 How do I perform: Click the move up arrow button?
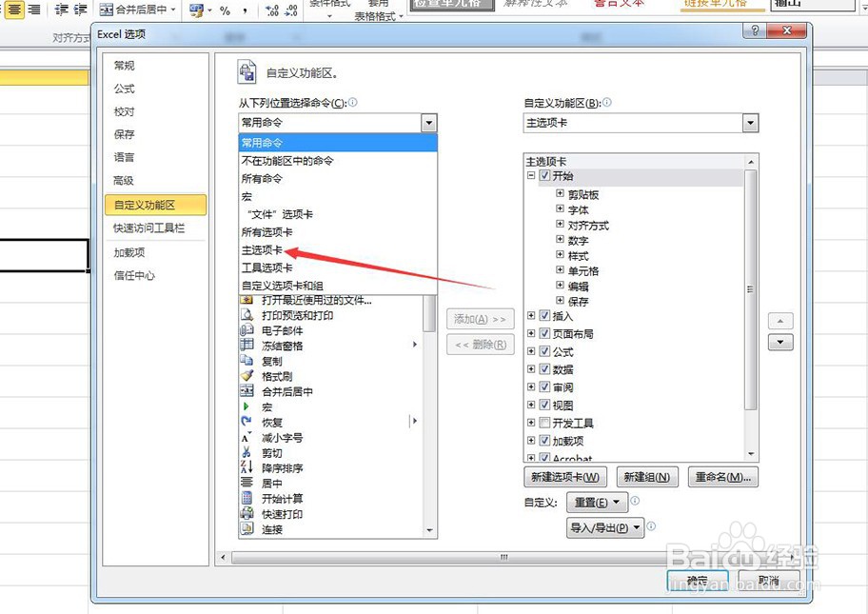point(780,321)
